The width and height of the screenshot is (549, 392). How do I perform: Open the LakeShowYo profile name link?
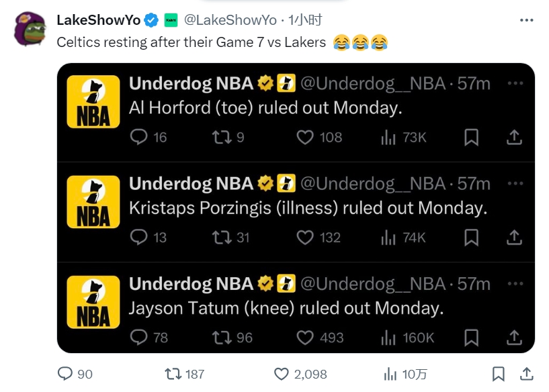point(98,20)
